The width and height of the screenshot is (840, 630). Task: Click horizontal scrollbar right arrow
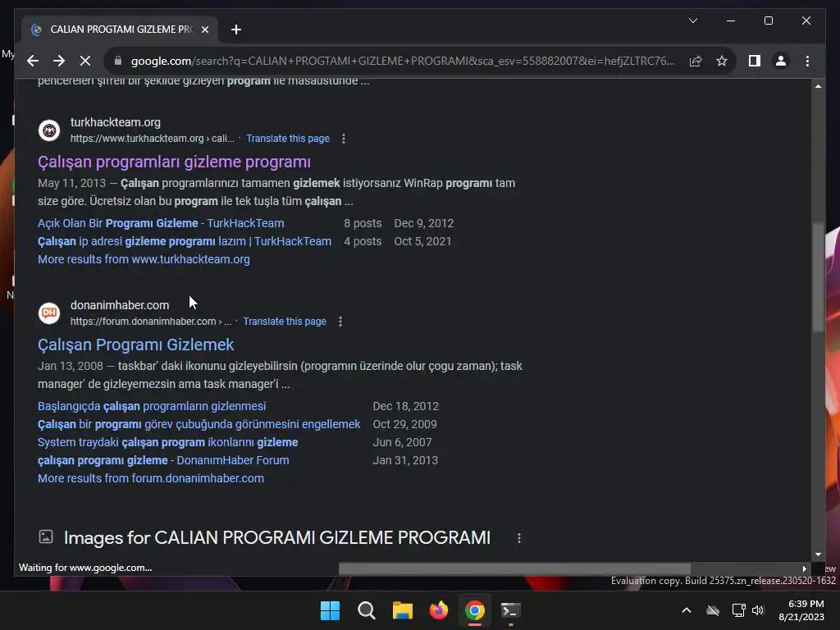804,569
